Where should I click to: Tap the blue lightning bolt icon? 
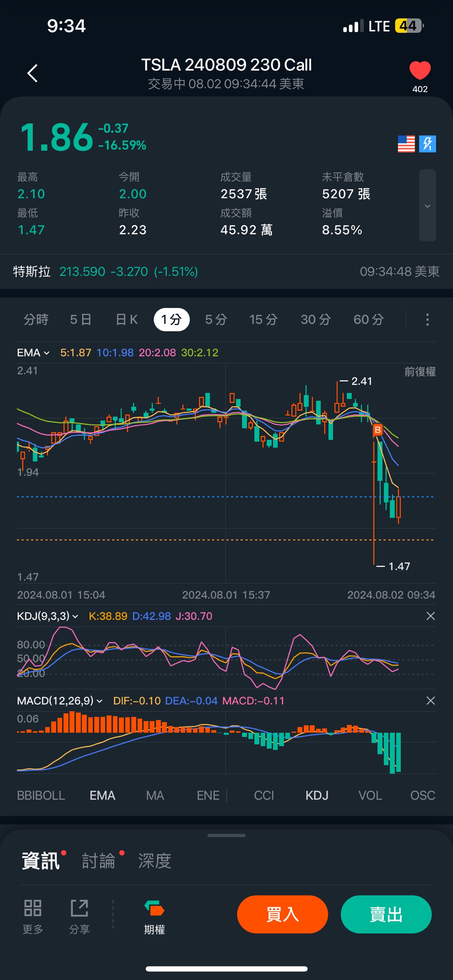click(x=427, y=144)
